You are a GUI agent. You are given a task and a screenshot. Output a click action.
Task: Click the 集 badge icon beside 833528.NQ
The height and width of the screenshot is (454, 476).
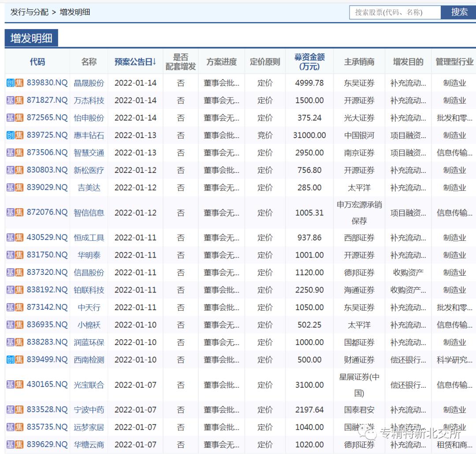pos(19,409)
